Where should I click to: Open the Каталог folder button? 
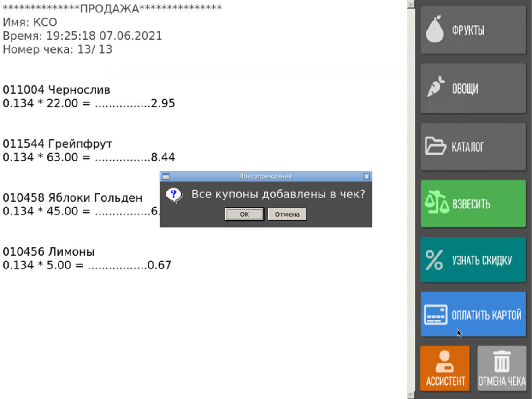coord(473,147)
